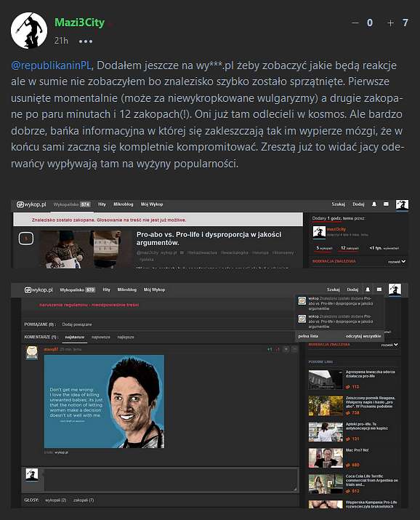Select the najnowsze comment sorting tab
The width and height of the screenshot is (420, 520).
click(101, 337)
